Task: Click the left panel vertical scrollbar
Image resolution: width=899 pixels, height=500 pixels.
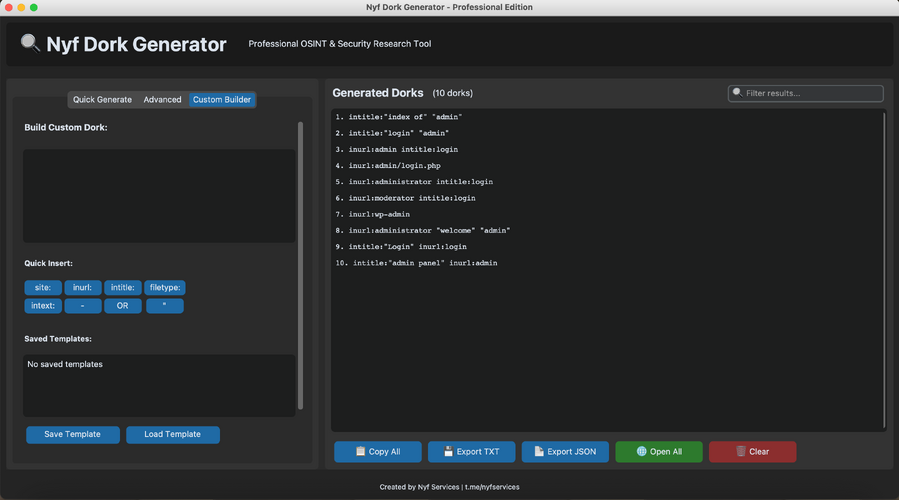Action: (300, 265)
